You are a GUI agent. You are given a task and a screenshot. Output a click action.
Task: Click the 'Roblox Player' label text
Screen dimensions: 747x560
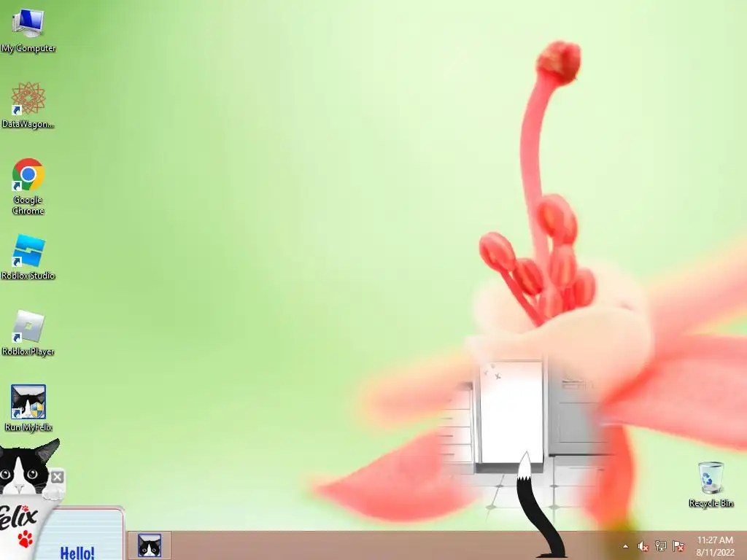(28, 351)
